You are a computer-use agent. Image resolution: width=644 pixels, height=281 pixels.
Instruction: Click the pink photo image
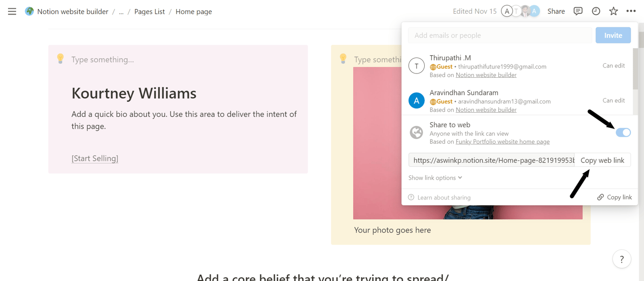[x=468, y=143]
